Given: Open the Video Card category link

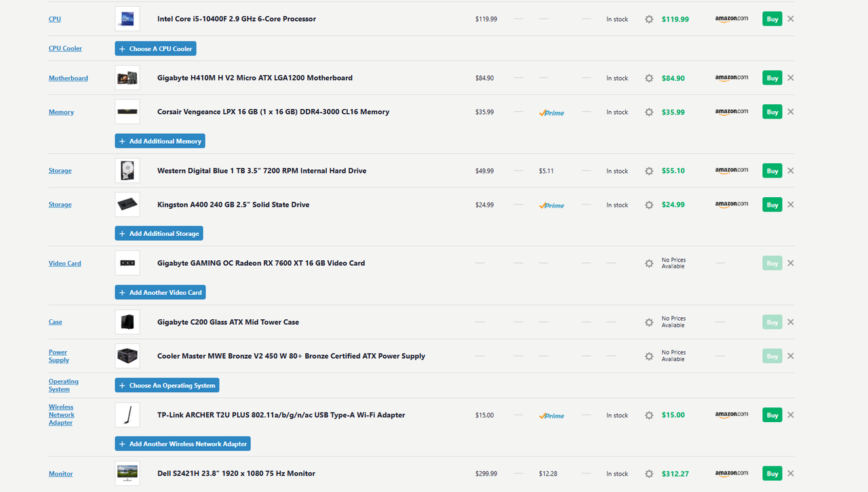Looking at the screenshot, I should [x=65, y=263].
